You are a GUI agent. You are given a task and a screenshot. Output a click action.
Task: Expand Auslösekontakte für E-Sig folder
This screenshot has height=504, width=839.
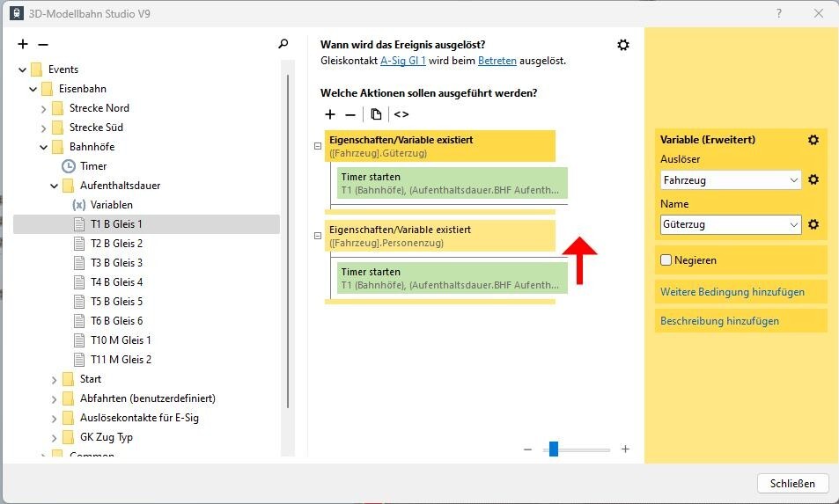[55, 418]
